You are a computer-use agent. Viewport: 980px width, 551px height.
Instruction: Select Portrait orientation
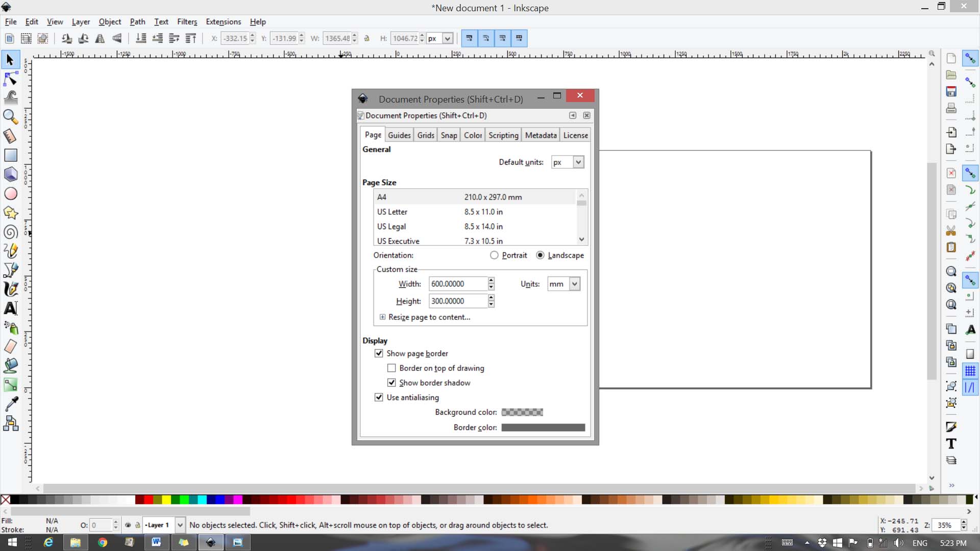coord(508,255)
